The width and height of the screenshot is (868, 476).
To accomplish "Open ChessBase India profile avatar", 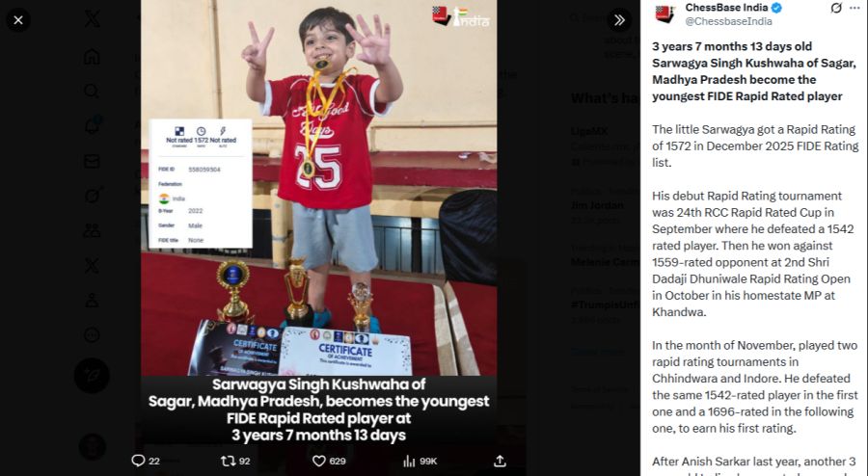I will 665,13.
